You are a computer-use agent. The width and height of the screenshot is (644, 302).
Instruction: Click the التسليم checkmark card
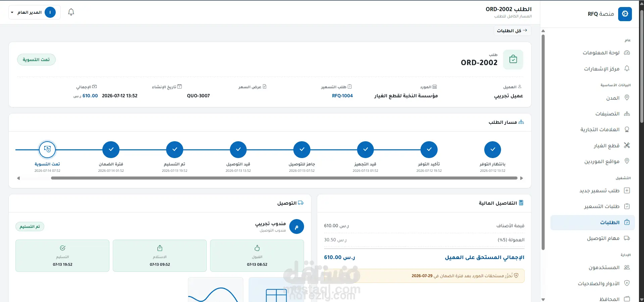(x=62, y=256)
